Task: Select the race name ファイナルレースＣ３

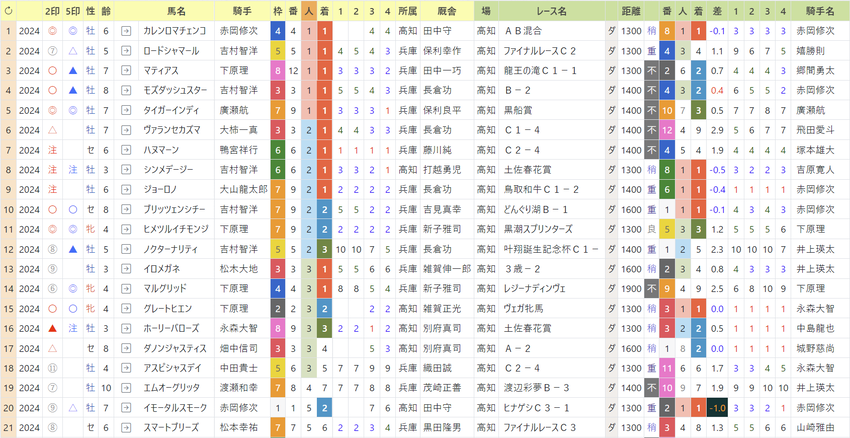Action: point(539,427)
